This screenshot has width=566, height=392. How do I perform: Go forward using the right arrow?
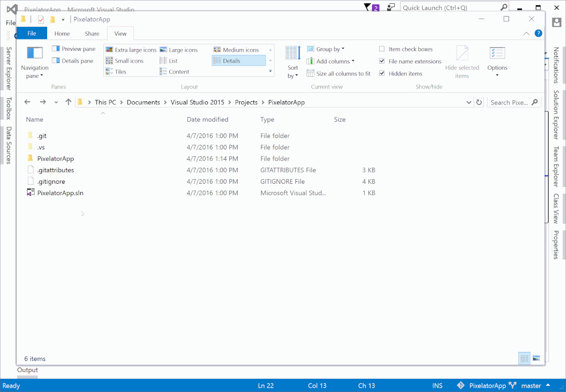point(43,102)
